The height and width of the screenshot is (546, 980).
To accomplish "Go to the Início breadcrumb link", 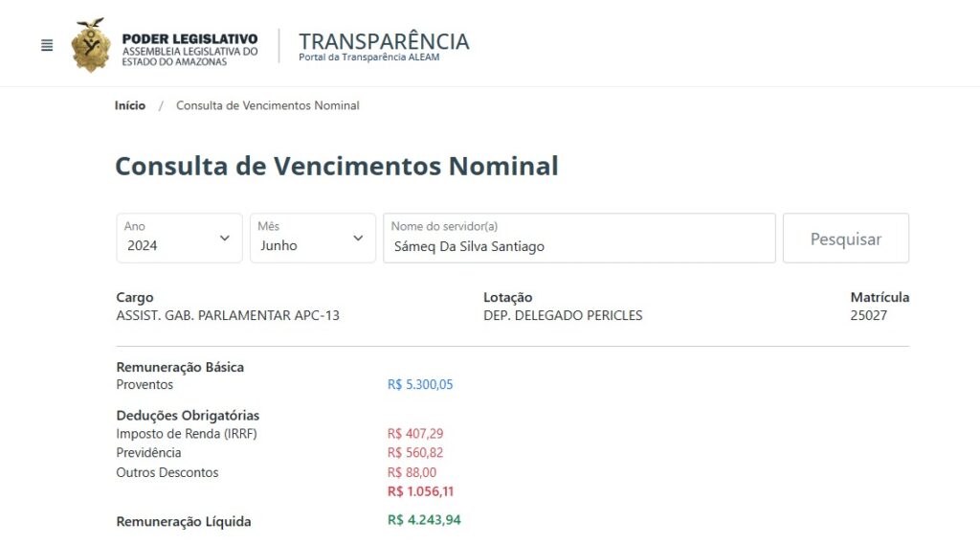I will tap(130, 105).
